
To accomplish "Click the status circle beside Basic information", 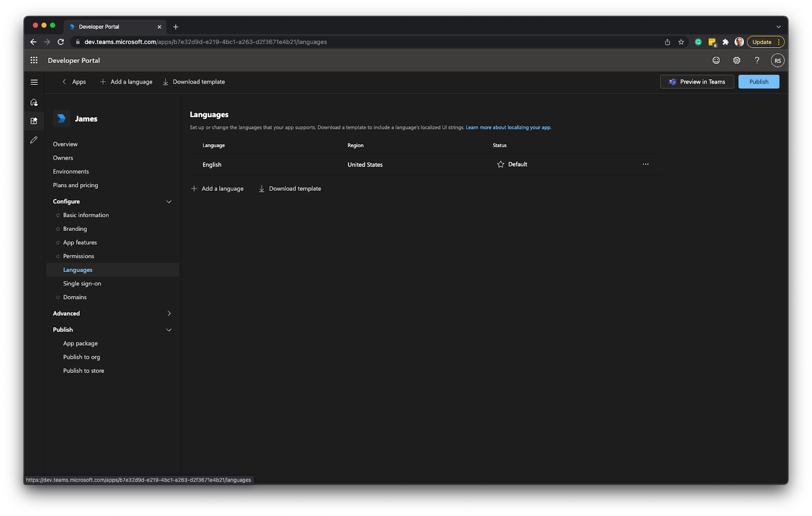I will 57,215.
